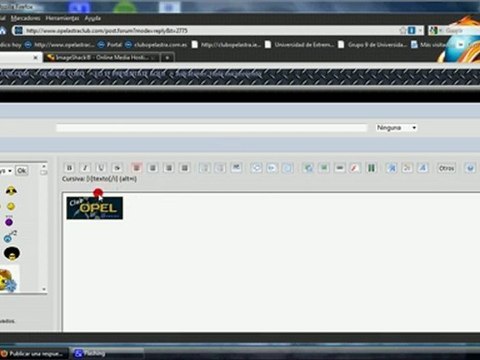Click the post subject input field
This screenshot has width=480, height=360.
(212, 128)
